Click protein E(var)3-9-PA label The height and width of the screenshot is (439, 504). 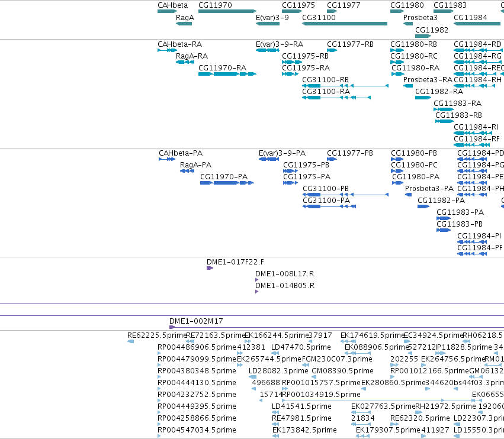tap(283, 153)
